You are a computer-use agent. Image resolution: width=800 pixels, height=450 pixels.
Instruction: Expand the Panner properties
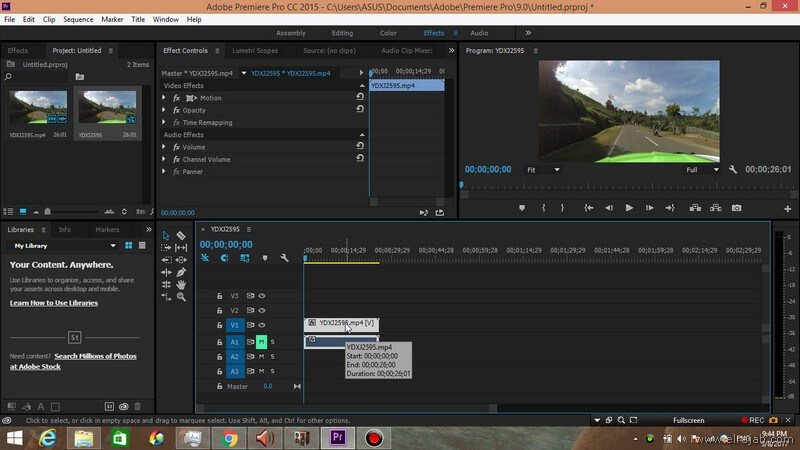(x=164, y=171)
